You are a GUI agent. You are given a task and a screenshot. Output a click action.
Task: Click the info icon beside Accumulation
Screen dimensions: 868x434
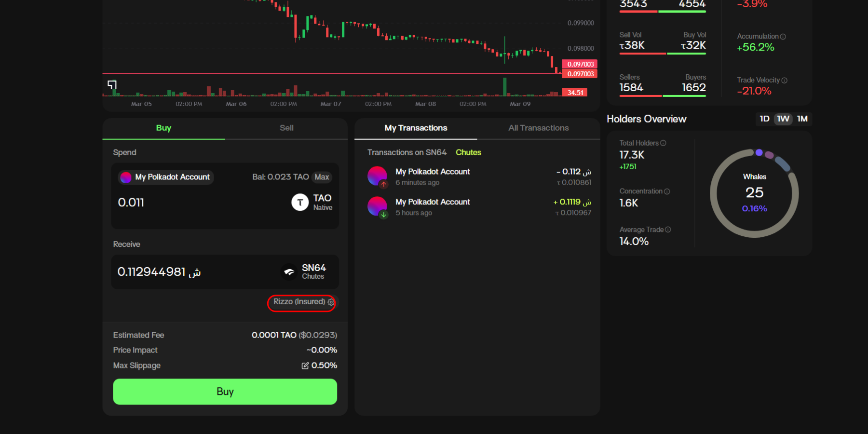coord(783,37)
